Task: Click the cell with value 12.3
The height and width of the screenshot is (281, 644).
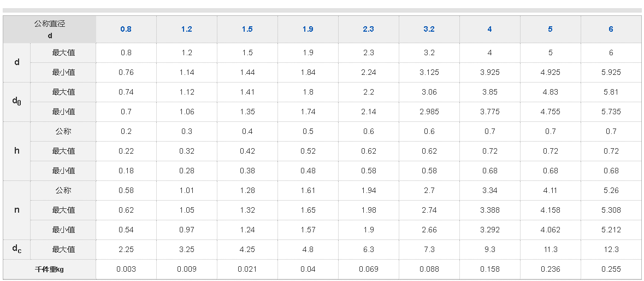Action: coord(611,249)
